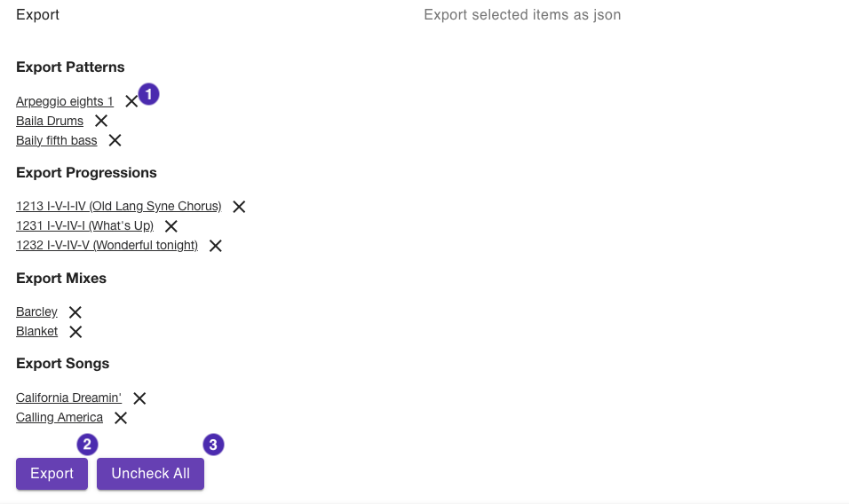
Task: Open the Calling America song link
Action: coord(60,418)
